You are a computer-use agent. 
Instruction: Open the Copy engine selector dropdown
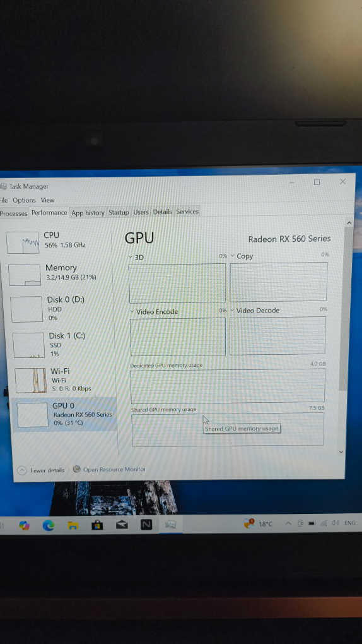(x=232, y=256)
